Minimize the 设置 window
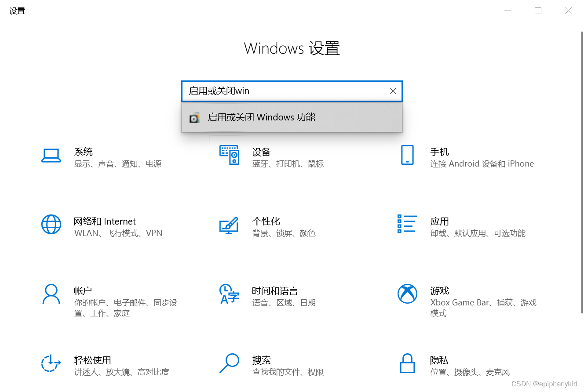 [x=508, y=11]
